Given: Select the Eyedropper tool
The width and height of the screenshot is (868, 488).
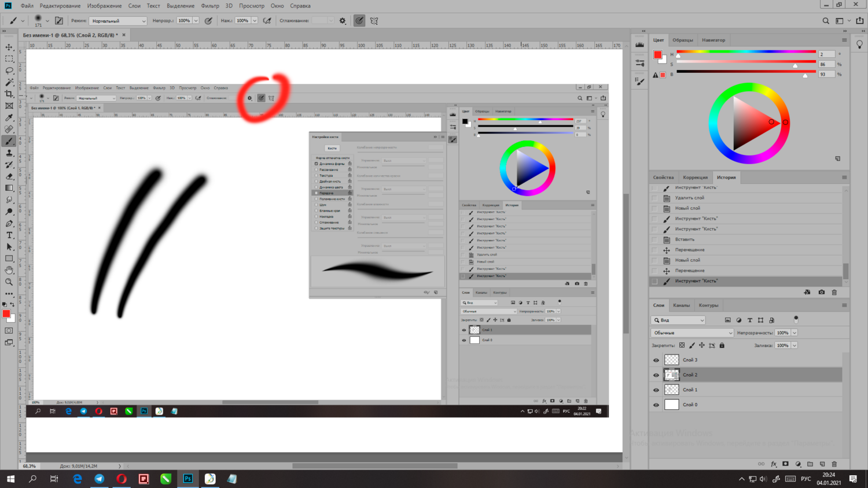Looking at the screenshot, I should click(9, 118).
